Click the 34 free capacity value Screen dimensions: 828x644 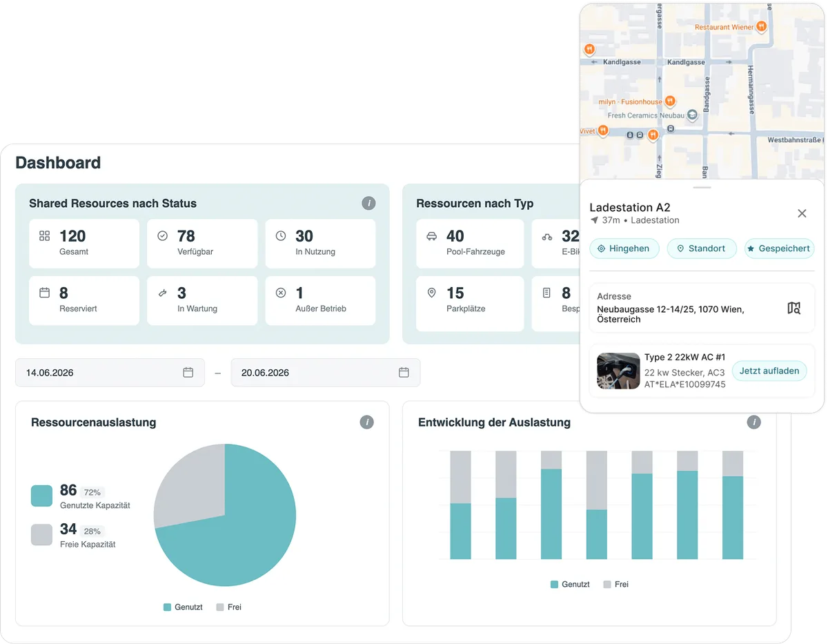pyautogui.click(x=68, y=529)
